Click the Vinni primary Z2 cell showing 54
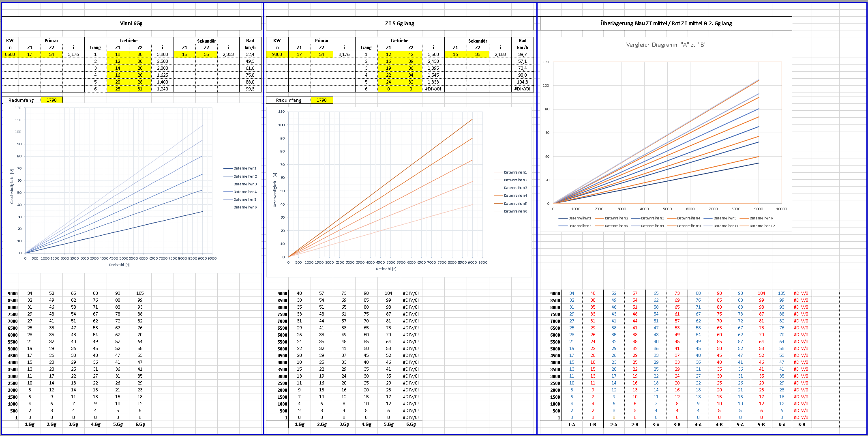This screenshot has height=436, width=868. 51,54
